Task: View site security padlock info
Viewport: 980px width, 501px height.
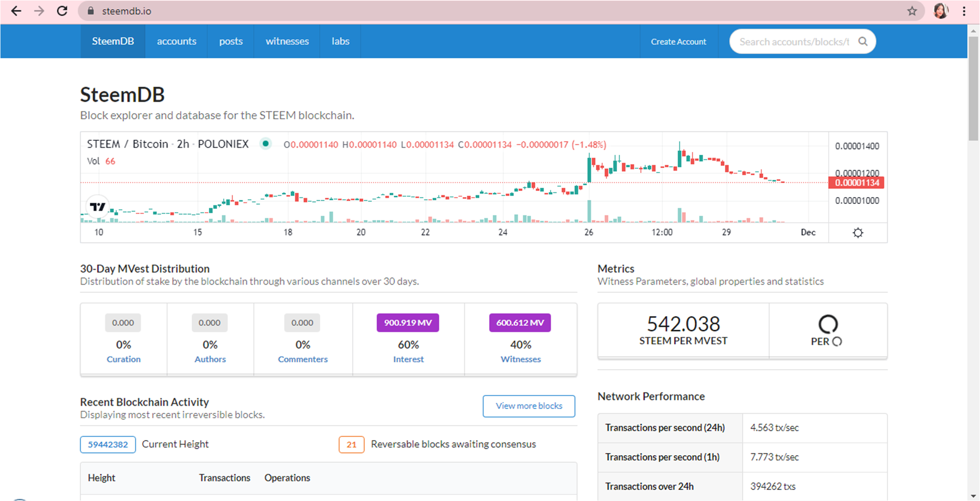Action: pyautogui.click(x=90, y=11)
